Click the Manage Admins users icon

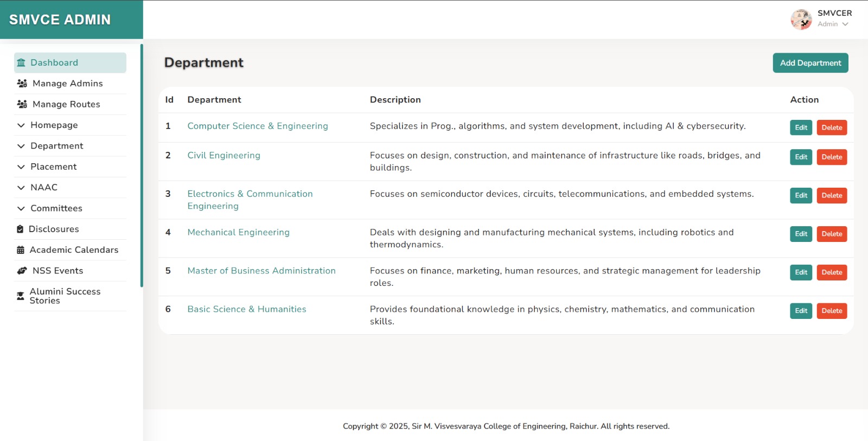pyautogui.click(x=22, y=84)
